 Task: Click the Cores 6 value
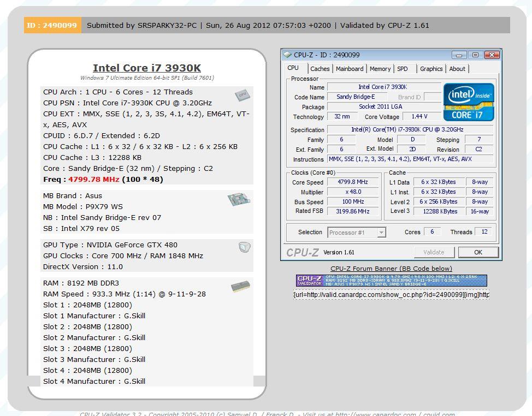point(432,232)
